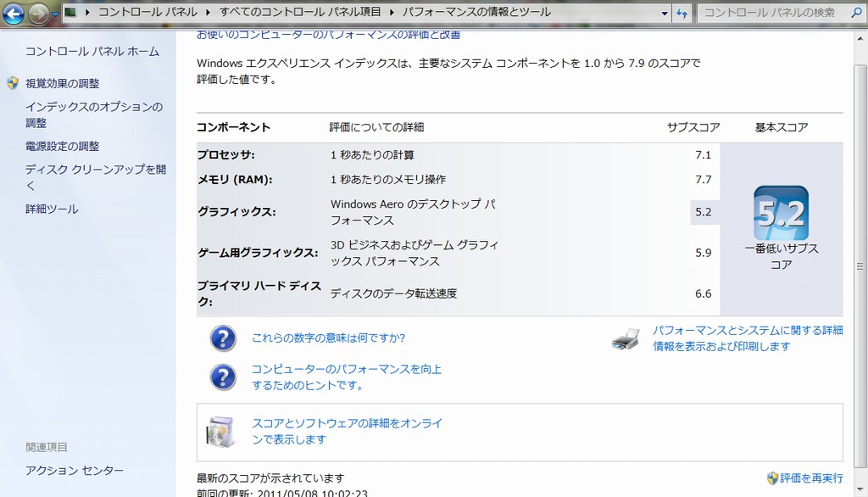This screenshot has height=497, width=868.
Task: Click the サブスコア column header
Action: [x=693, y=127]
